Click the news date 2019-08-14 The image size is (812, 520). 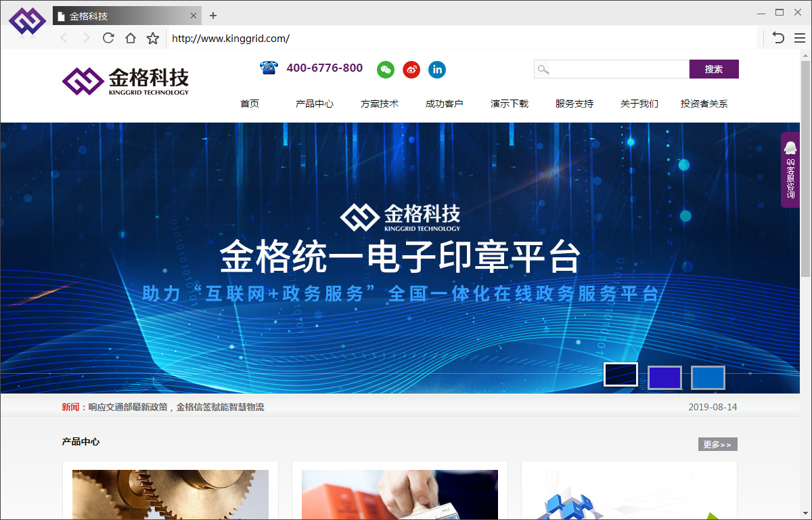pos(713,407)
